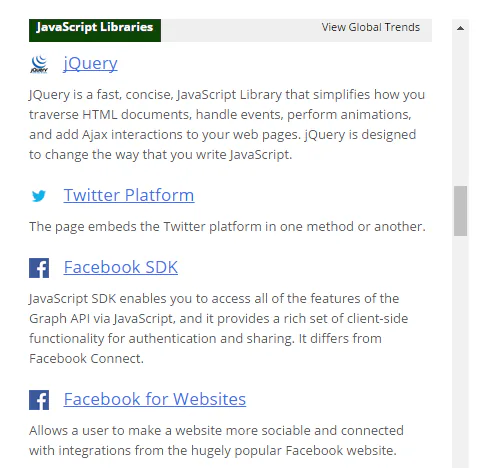Click the jQuery description paragraph

coord(227,125)
